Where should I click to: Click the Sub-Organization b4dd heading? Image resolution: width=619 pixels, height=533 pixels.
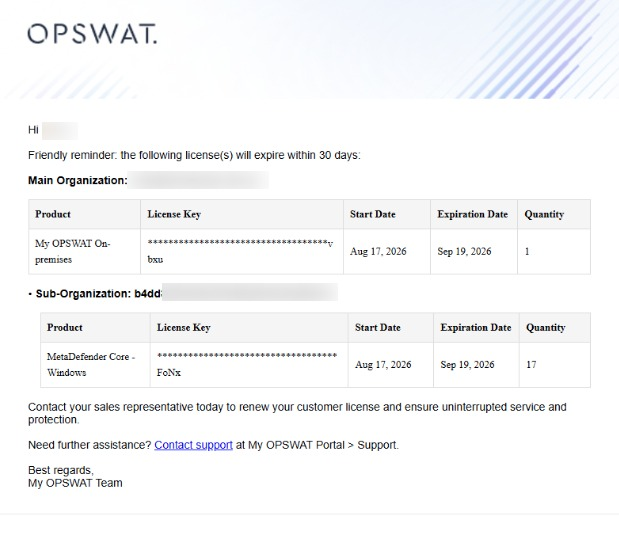coord(98,294)
